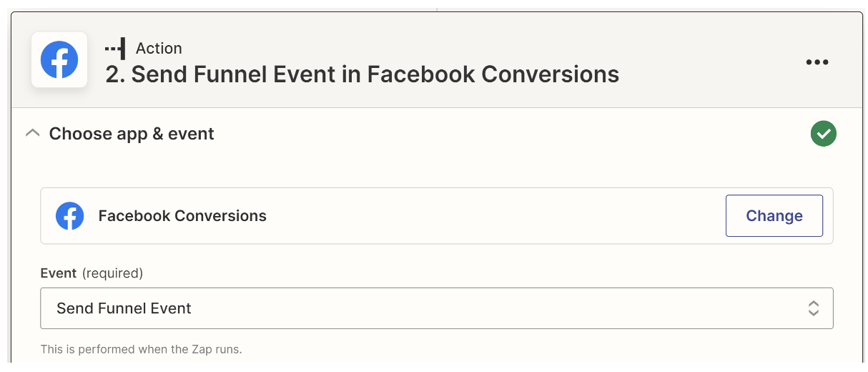Click the Action step type icon

[x=115, y=48]
